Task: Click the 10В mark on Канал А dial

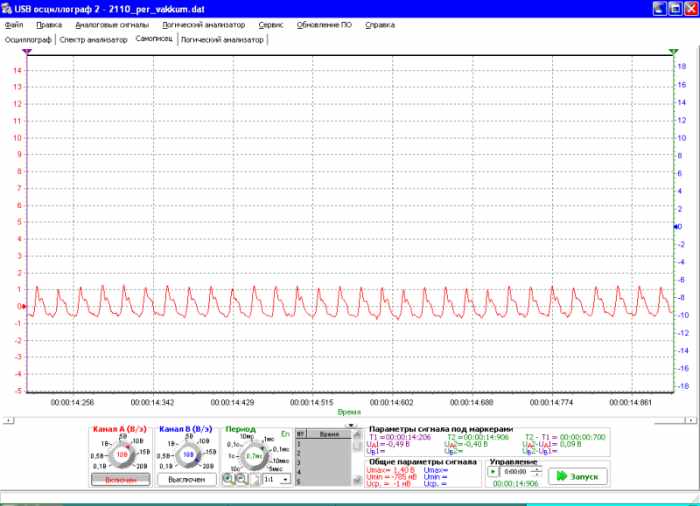Action: click(138, 441)
